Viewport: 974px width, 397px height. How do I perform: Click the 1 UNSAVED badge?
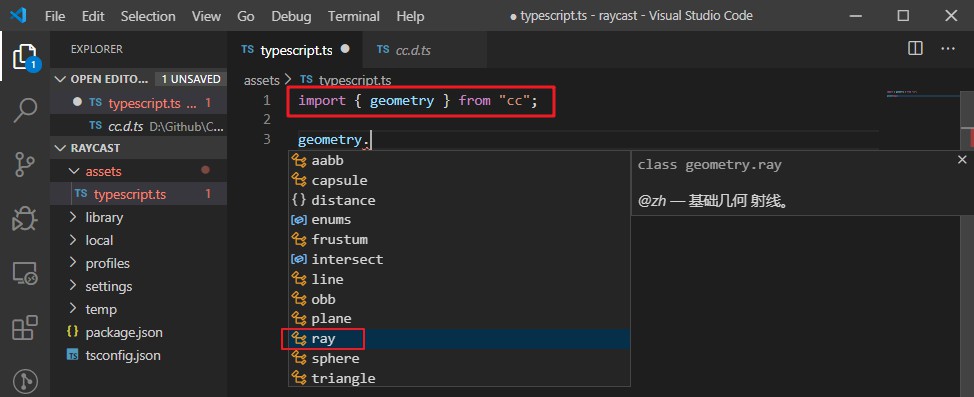point(191,79)
